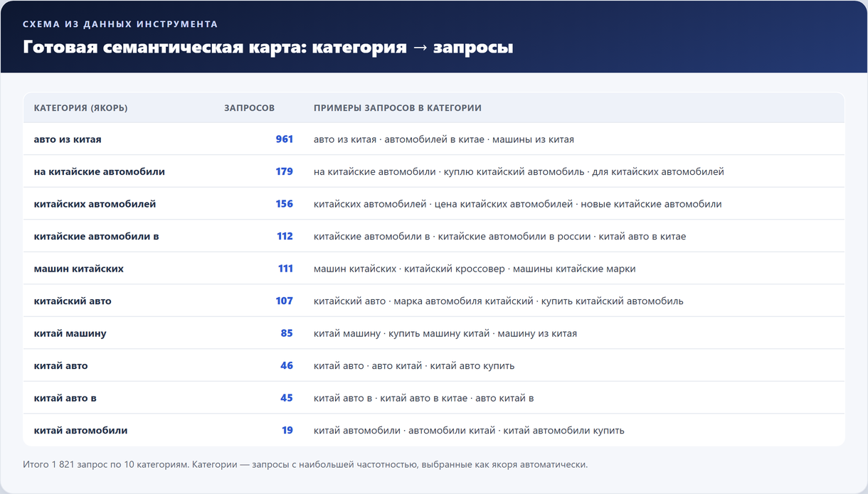This screenshot has width=868, height=494.
Task: Select the examples containing "марка автомобиля китайский"
Action: [499, 301]
